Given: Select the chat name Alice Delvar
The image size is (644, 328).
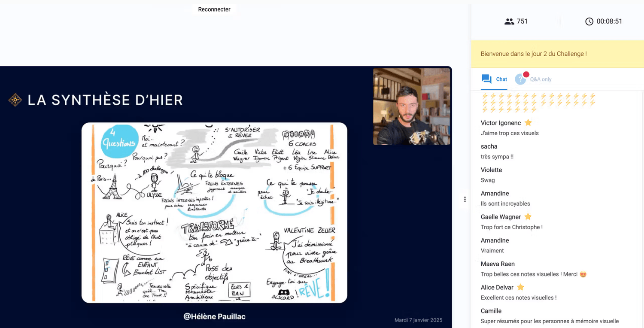Looking at the screenshot, I should pyautogui.click(x=497, y=287).
